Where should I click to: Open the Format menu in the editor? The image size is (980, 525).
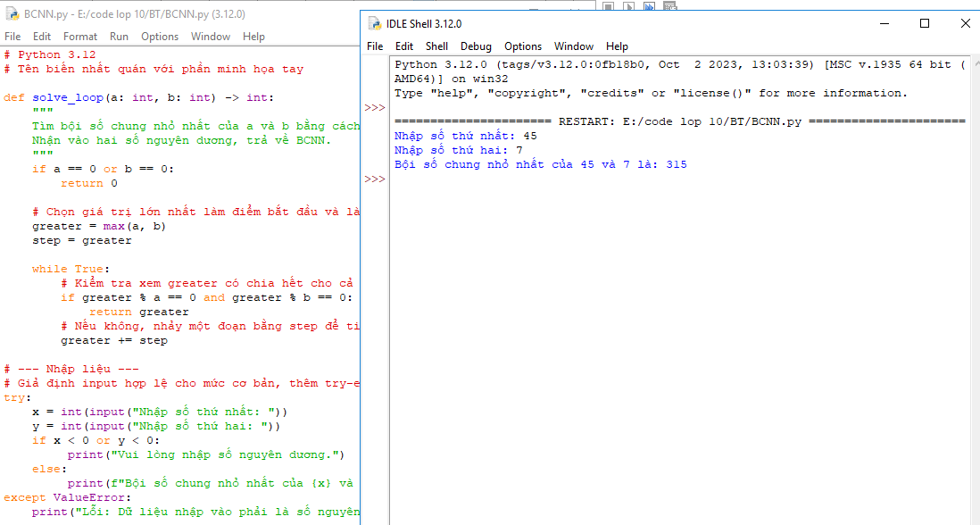(80, 37)
